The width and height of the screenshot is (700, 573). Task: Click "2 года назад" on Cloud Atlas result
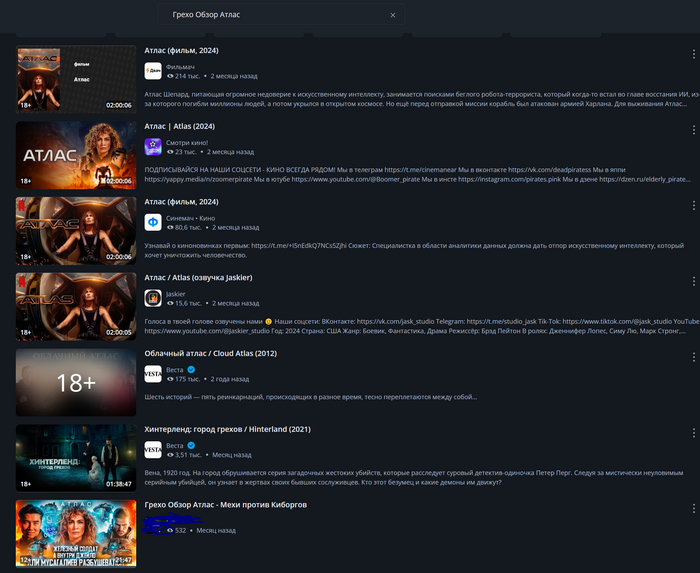pos(230,379)
